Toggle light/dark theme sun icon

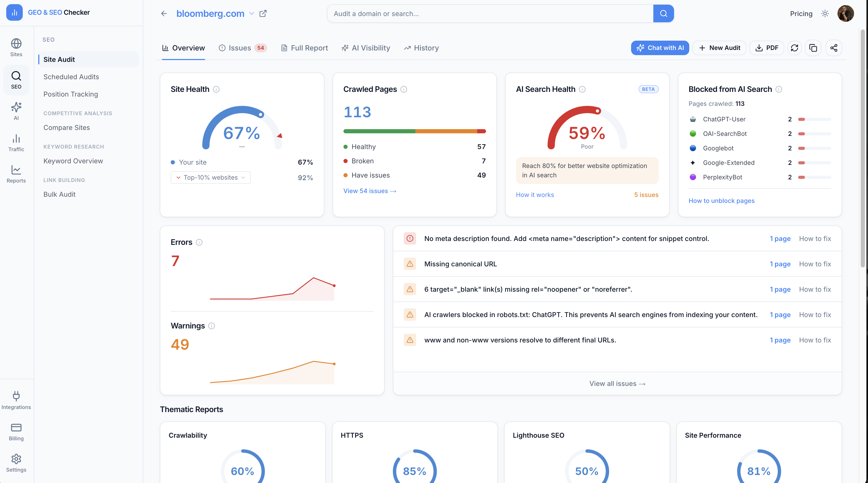click(x=825, y=13)
